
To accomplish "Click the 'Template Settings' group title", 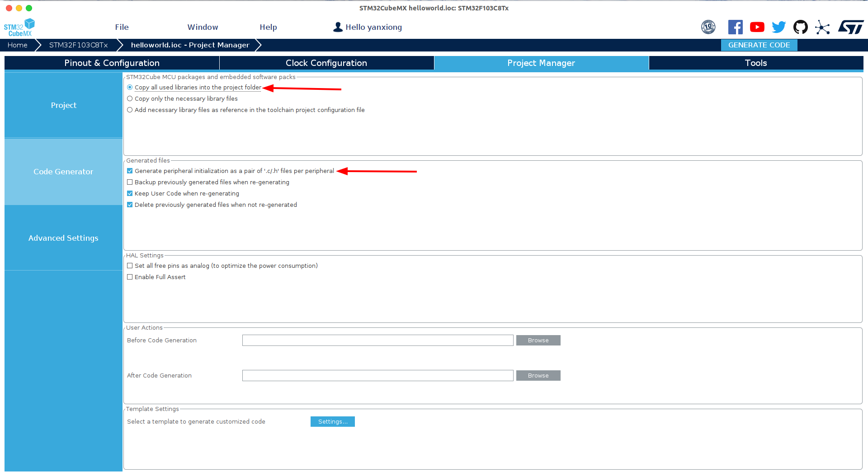I will pyautogui.click(x=152, y=409).
